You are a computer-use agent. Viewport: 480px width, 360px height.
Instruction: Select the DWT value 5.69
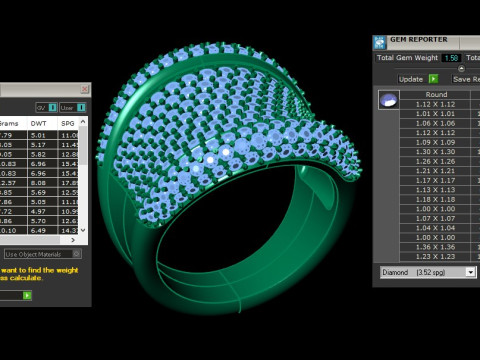tap(42, 192)
